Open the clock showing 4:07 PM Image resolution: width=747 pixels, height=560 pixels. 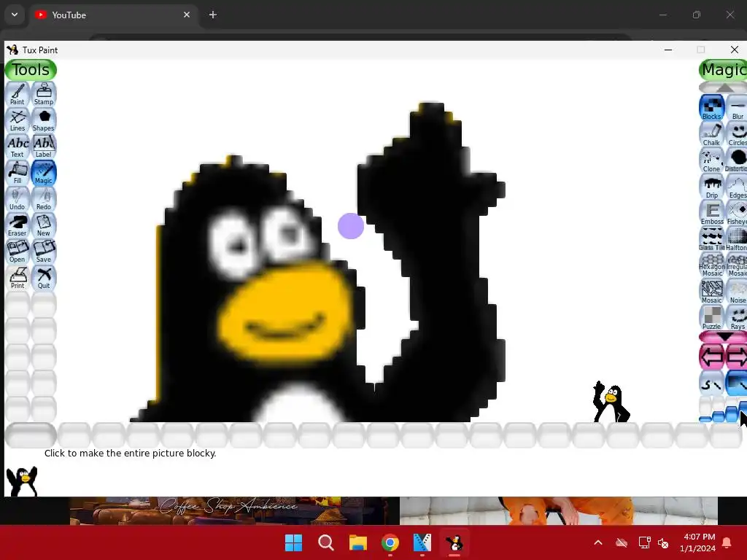pos(697,542)
